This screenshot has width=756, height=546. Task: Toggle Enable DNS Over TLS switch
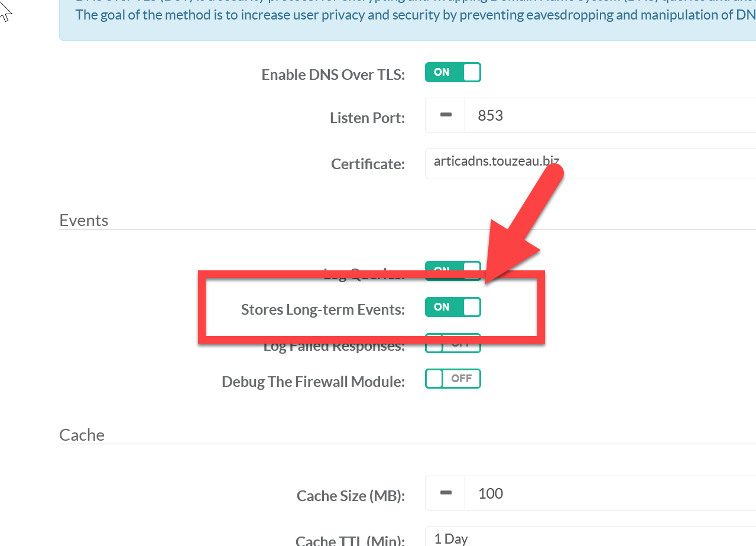point(453,72)
